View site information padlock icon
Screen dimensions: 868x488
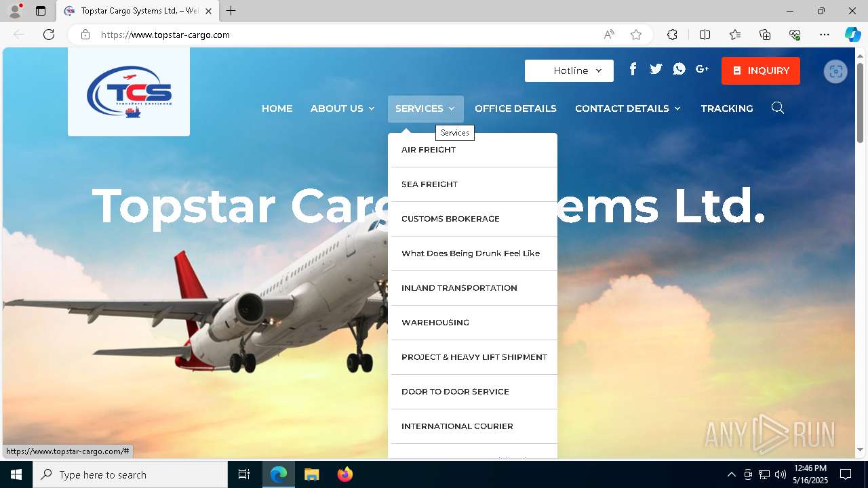click(85, 35)
